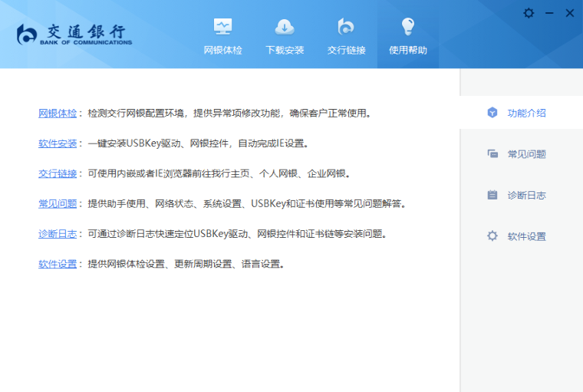Click the 交行链接 bank logo icon
Viewport: 583px width, 392px height.
tap(346, 27)
